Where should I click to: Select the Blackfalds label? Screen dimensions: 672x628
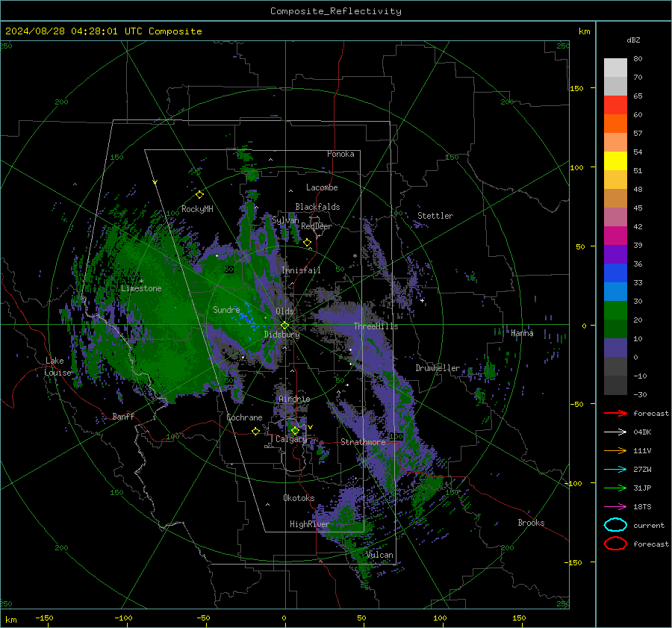pyautogui.click(x=317, y=207)
